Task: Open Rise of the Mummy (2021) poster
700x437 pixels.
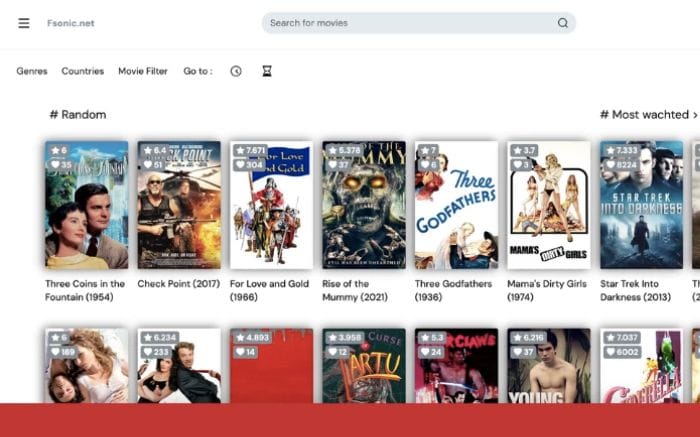Action: coord(364,205)
